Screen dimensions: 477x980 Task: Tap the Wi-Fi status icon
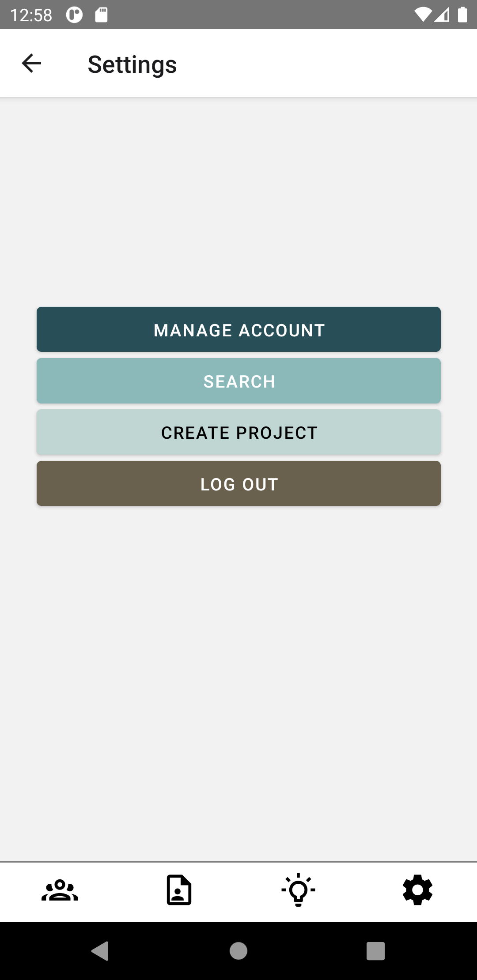423,15
